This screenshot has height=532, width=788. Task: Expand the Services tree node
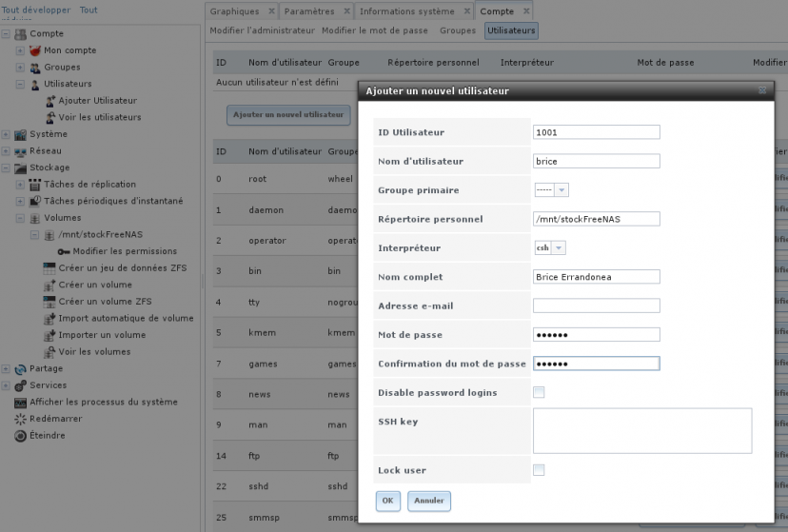point(7,385)
